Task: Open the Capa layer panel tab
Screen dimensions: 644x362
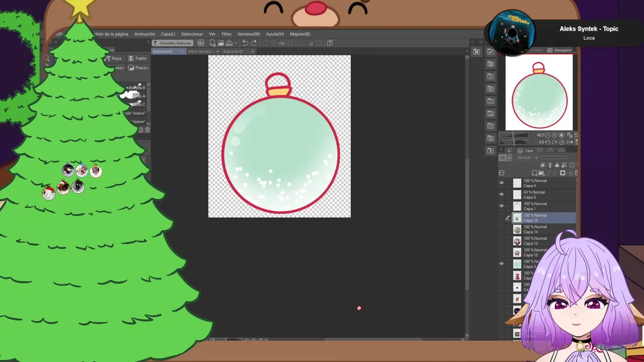Action: 526,150
